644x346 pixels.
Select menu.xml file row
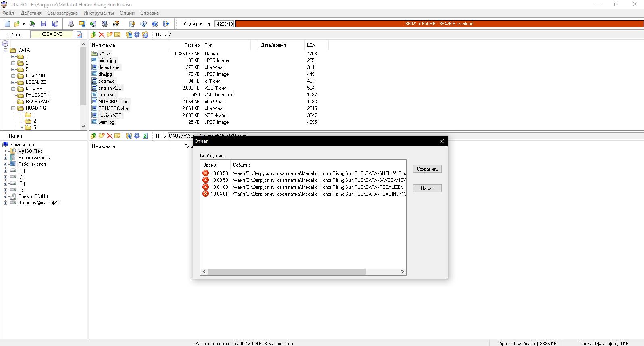(107, 95)
